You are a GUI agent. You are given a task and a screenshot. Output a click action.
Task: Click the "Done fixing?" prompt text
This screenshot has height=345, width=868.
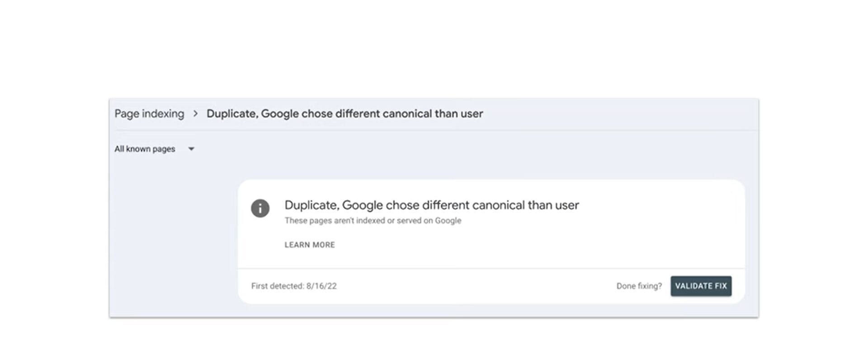coord(639,286)
